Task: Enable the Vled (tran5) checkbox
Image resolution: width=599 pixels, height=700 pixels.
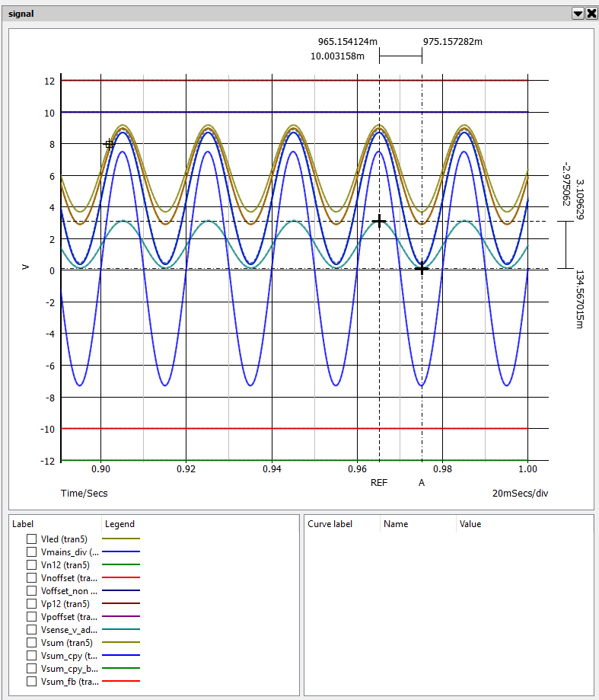Action: (x=32, y=539)
